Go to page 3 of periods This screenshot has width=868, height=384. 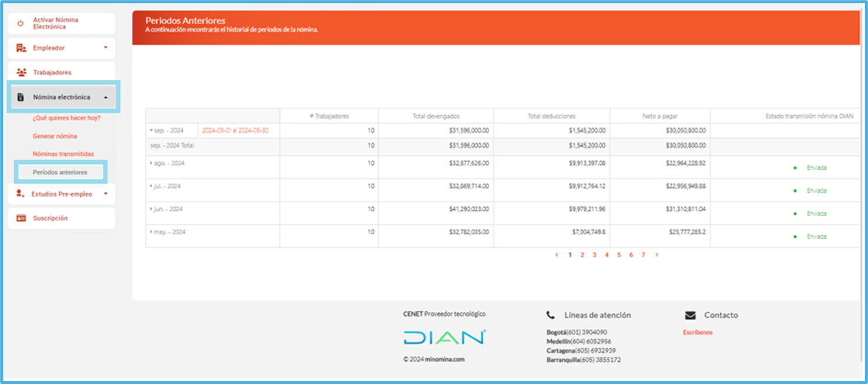[x=594, y=255]
